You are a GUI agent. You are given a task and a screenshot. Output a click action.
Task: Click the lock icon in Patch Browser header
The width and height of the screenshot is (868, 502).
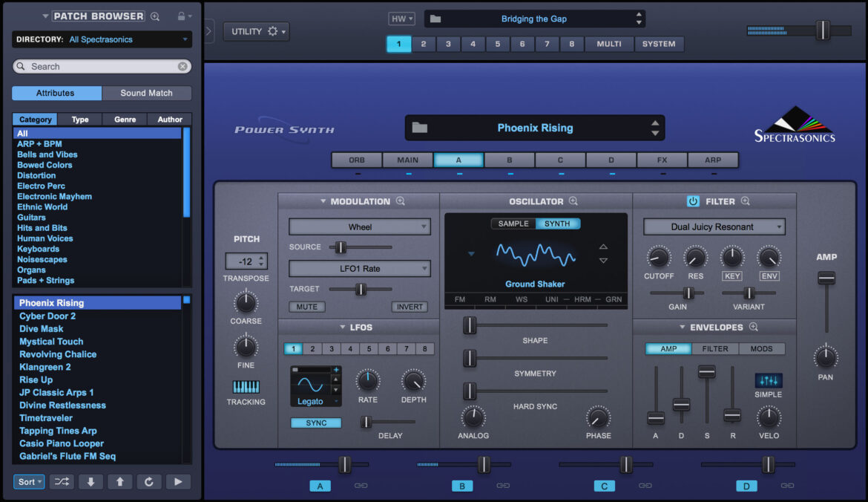pos(181,16)
